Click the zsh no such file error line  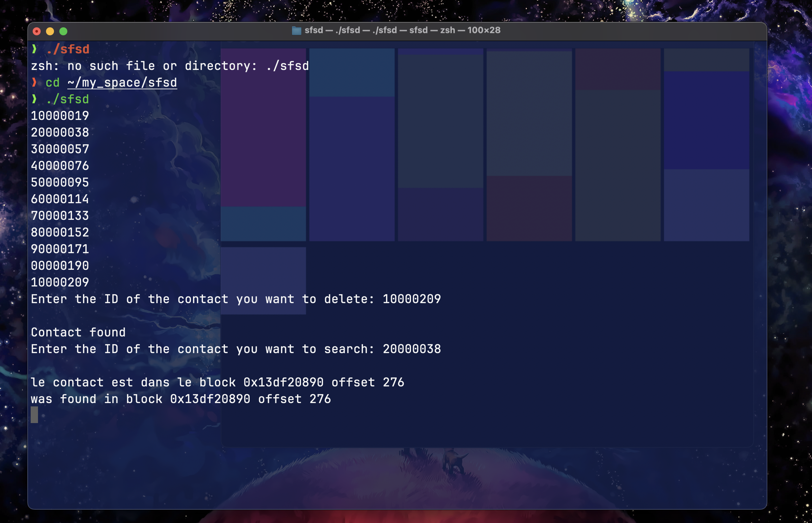point(170,66)
